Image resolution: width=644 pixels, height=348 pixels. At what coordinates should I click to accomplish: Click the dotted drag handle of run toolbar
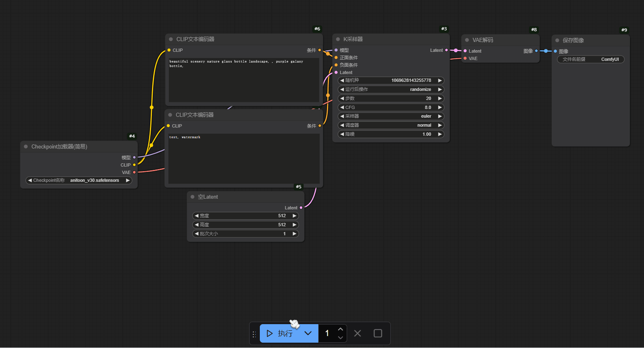pos(254,334)
